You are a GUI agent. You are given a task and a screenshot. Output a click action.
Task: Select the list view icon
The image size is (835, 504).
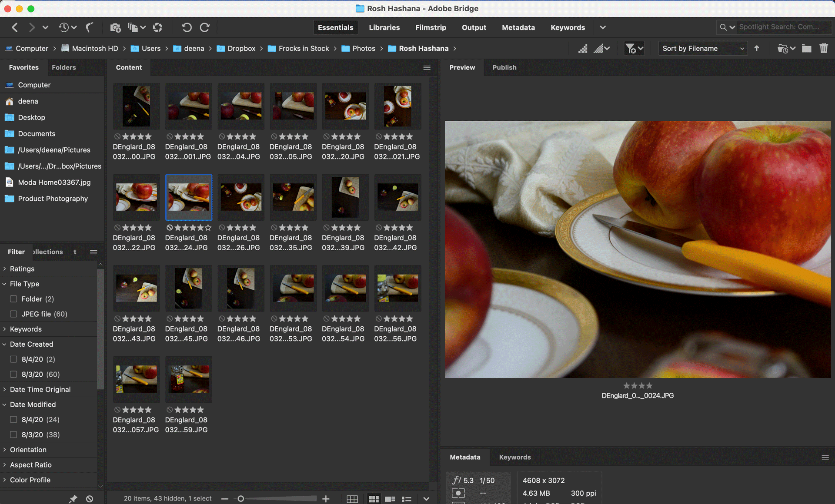(x=407, y=499)
